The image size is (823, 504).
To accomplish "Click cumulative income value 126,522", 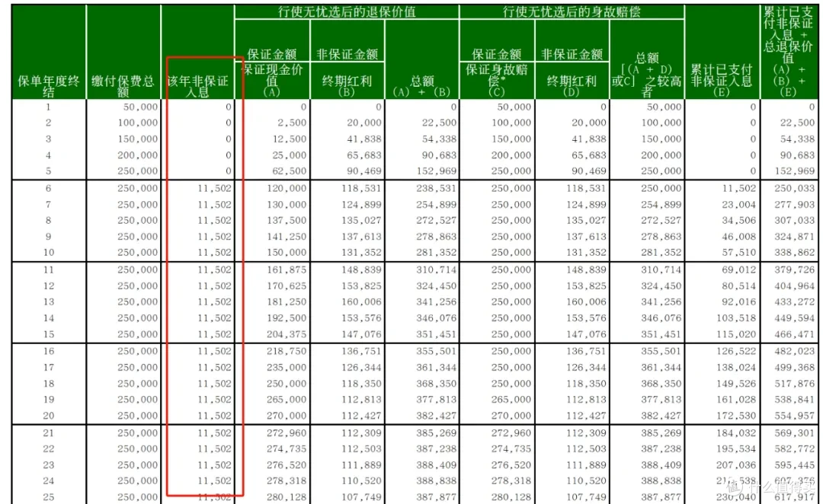I will 736,351.
